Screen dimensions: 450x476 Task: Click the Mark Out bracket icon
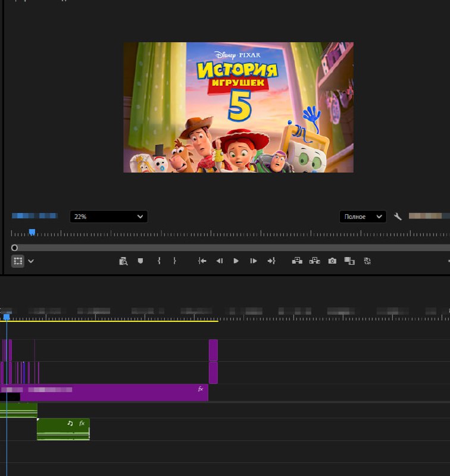pos(174,261)
